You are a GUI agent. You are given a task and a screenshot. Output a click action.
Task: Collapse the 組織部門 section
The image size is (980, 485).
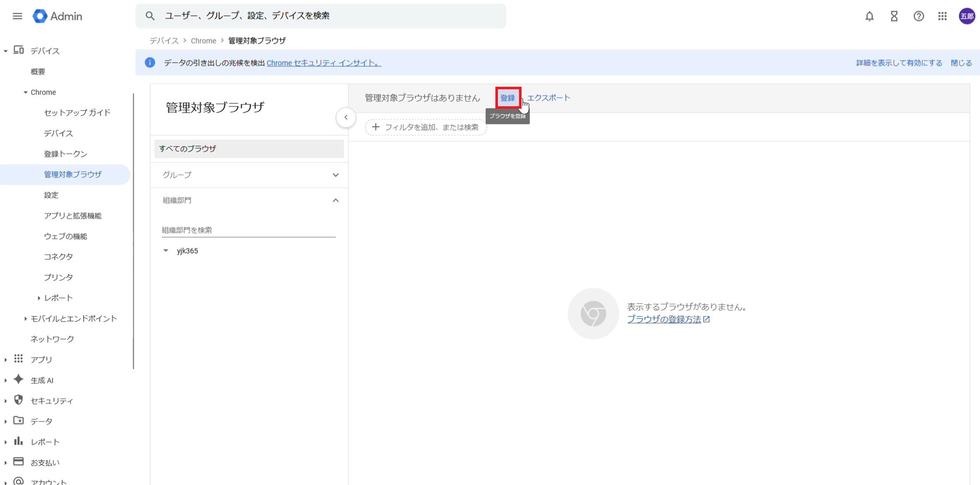click(x=335, y=201)
